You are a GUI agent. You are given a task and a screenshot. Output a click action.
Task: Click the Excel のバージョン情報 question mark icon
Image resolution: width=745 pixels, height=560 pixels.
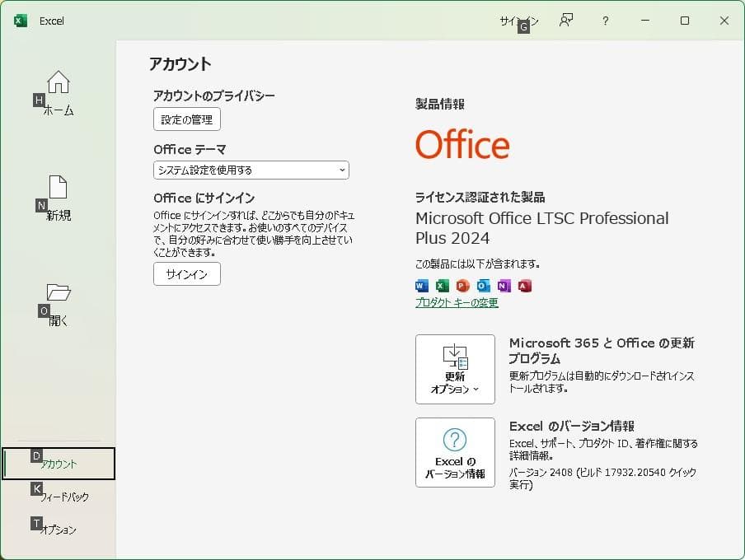click(455, 438)
